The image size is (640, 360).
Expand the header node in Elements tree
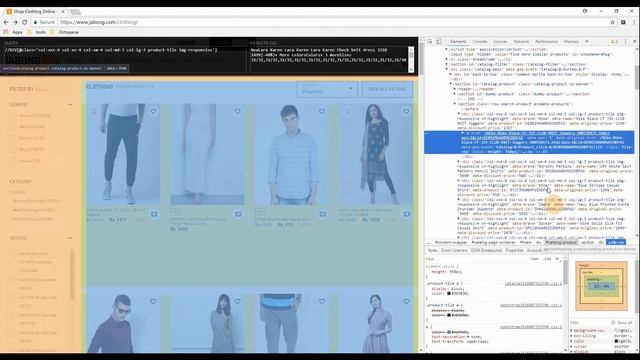[455, 89]
